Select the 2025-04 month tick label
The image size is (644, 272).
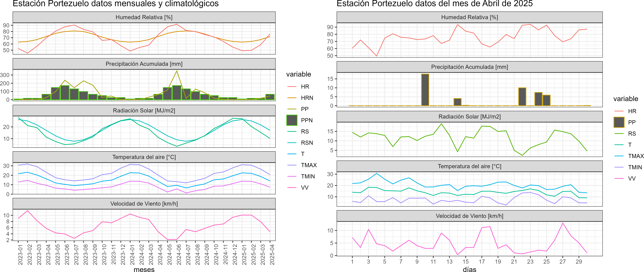272,255
